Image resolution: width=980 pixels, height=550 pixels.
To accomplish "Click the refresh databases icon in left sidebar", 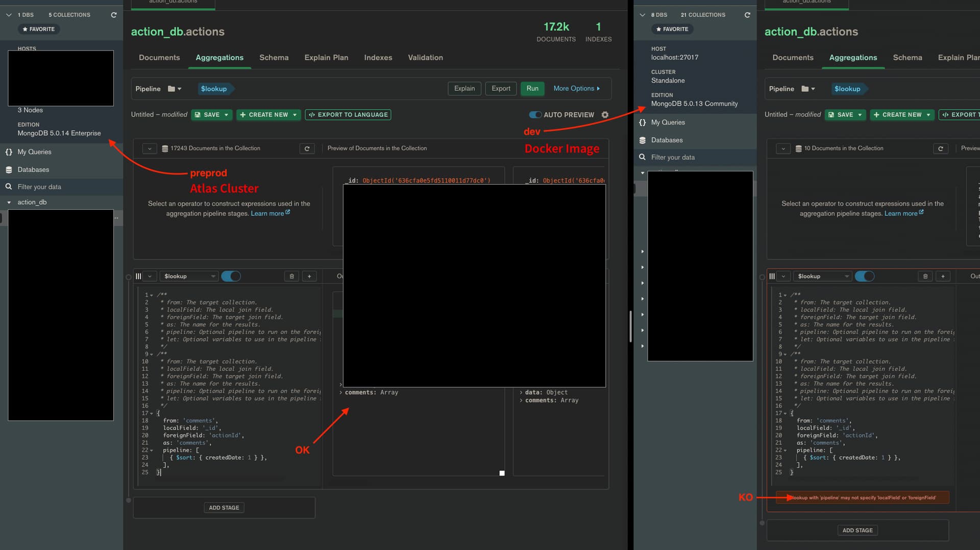I will point(114,15).
